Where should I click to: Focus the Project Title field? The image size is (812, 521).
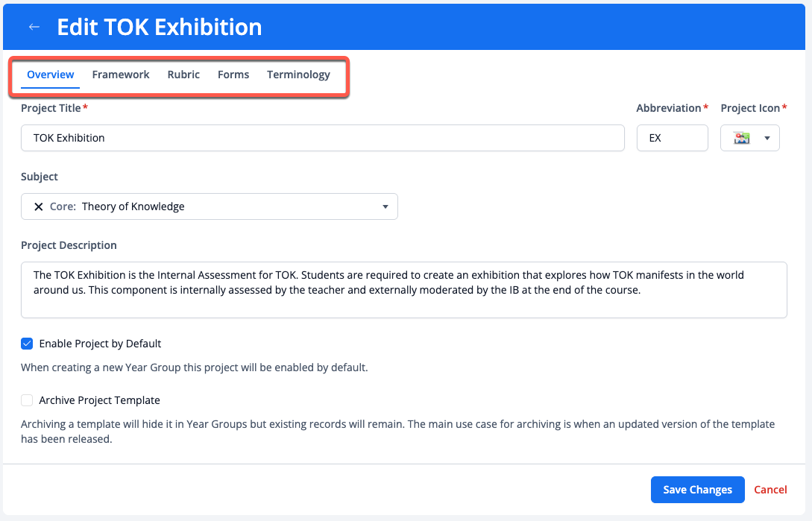(x=323, y=138)
